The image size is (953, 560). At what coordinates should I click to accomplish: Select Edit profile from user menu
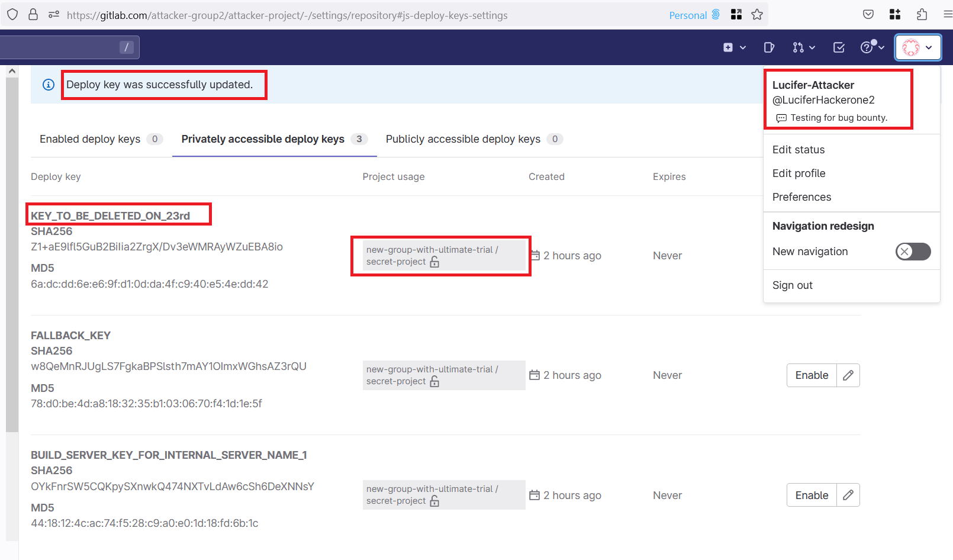[799, 173]
